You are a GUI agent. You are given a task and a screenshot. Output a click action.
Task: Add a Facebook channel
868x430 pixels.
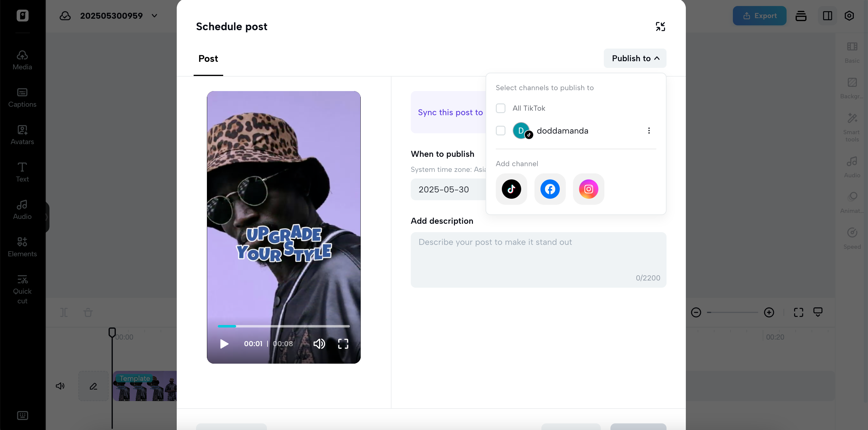click(x=550, y=189)
